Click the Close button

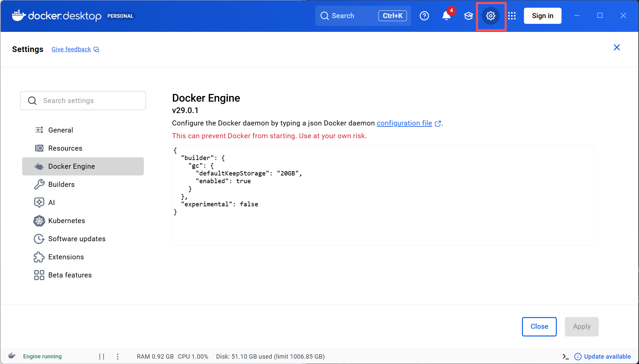click(539, 326)
